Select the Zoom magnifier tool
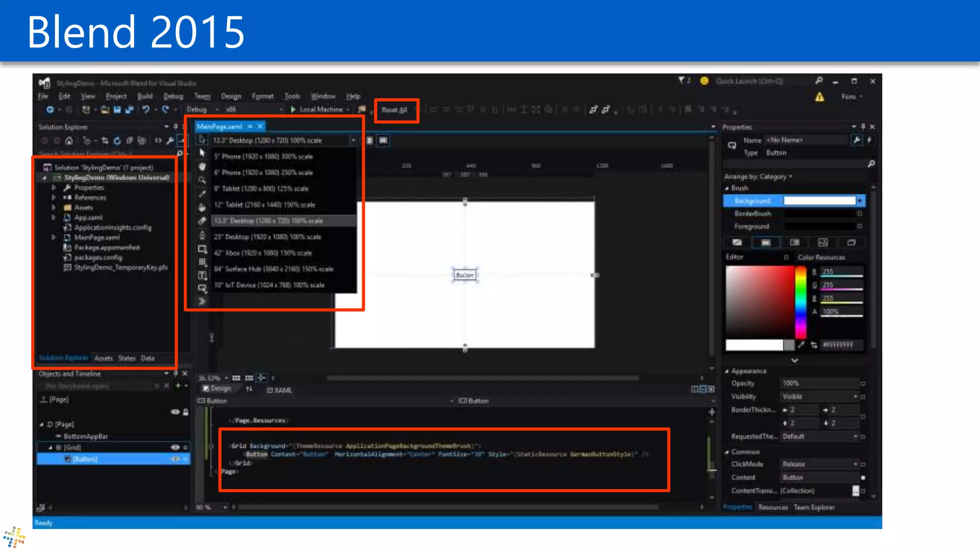This screenshot has height=552, width=980. click(202, 180)
